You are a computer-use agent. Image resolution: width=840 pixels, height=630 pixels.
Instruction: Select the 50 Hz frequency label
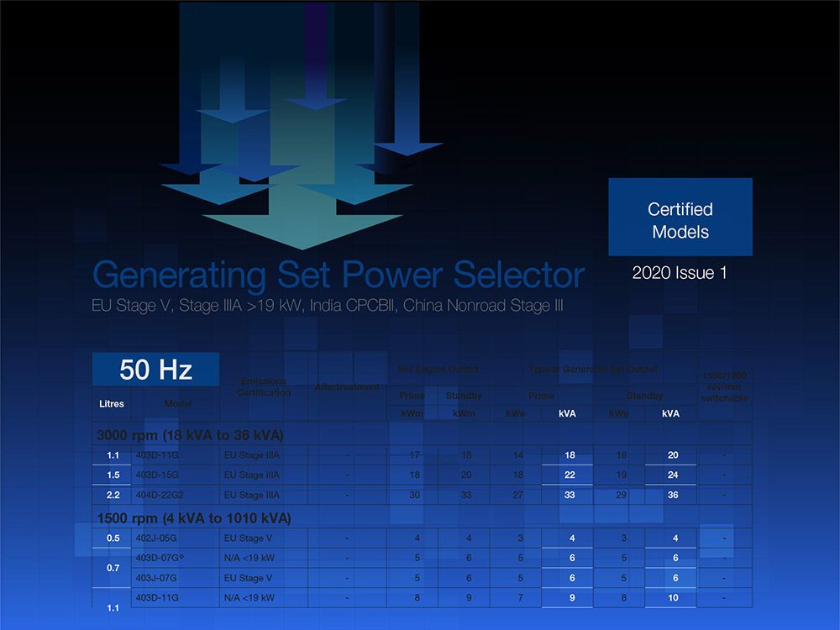[x=155, y=370]
